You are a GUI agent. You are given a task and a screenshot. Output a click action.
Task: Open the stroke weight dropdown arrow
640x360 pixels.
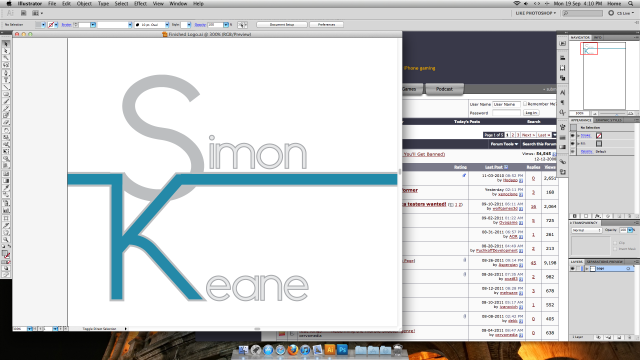[93, 25]
